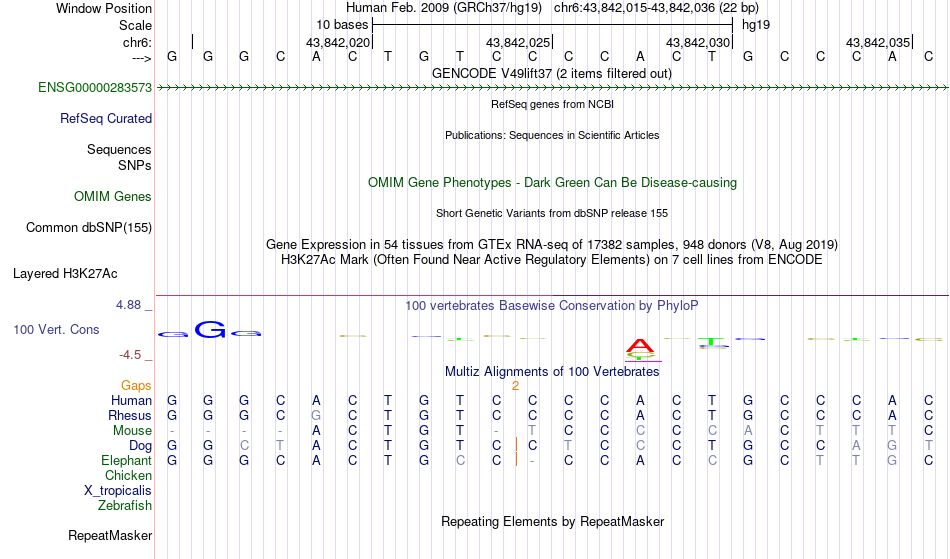Click the Human alignment row label
Viewport: 950px width, 559px height.
tap(131, 401)
